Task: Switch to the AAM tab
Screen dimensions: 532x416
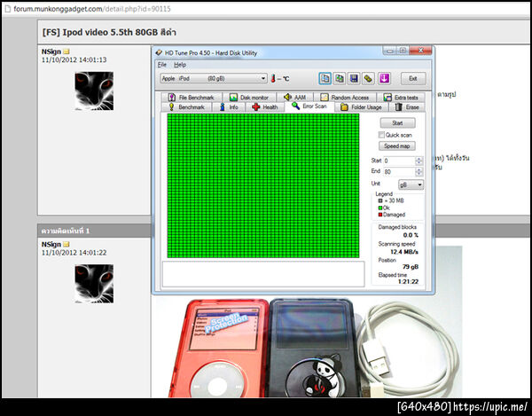Action: [295, 98]
